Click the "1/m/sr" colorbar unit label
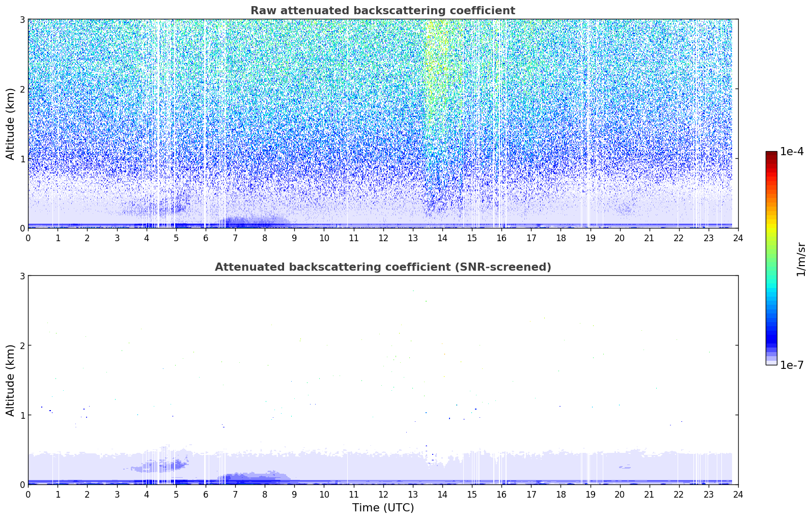This screenshot has height=519, width=812. coord(801,259)
